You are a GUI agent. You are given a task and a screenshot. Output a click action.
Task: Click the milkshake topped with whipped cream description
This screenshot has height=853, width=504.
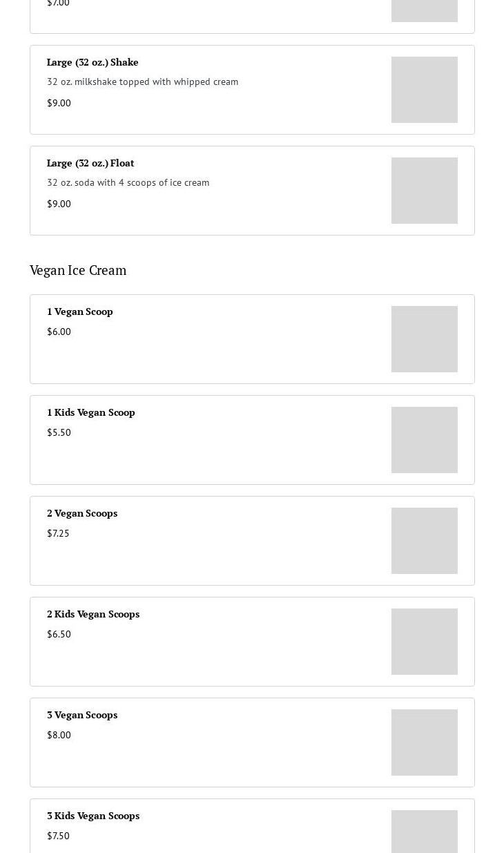142,82
